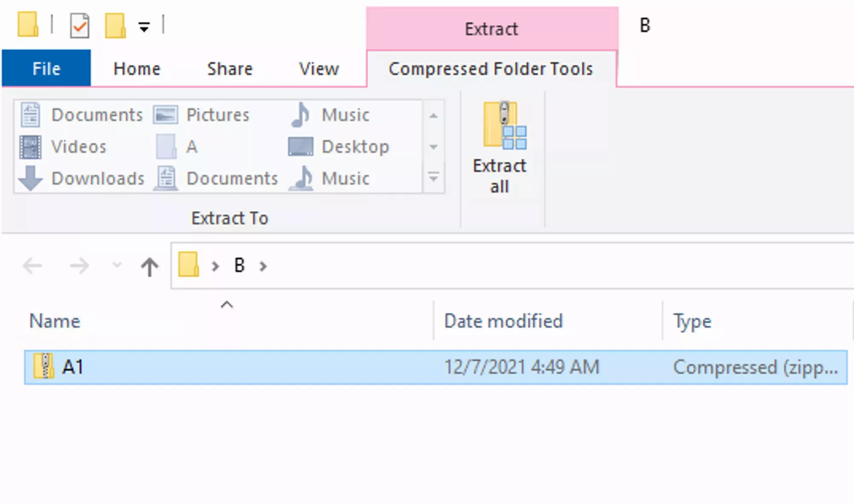Navigate up to the parent folder
The width and height of the screenshot is (854, 504).
(149, 265)
